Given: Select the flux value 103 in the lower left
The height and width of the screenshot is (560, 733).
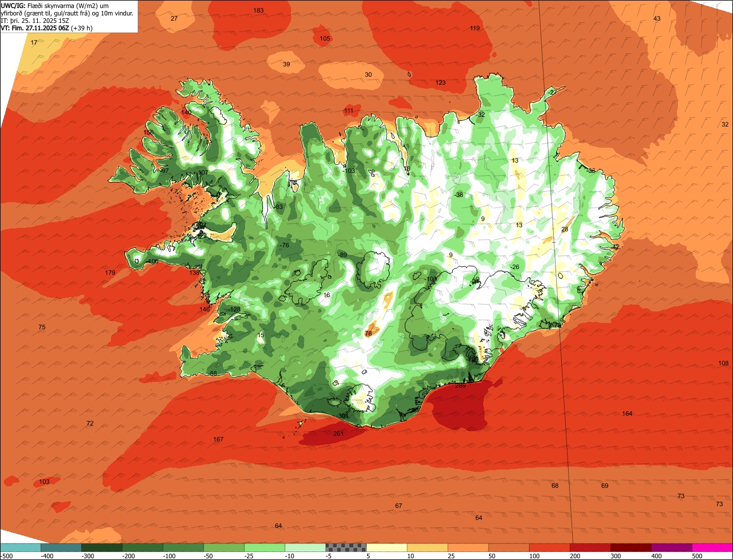Looking at the screenshot, I should click(x=45, y=482).
